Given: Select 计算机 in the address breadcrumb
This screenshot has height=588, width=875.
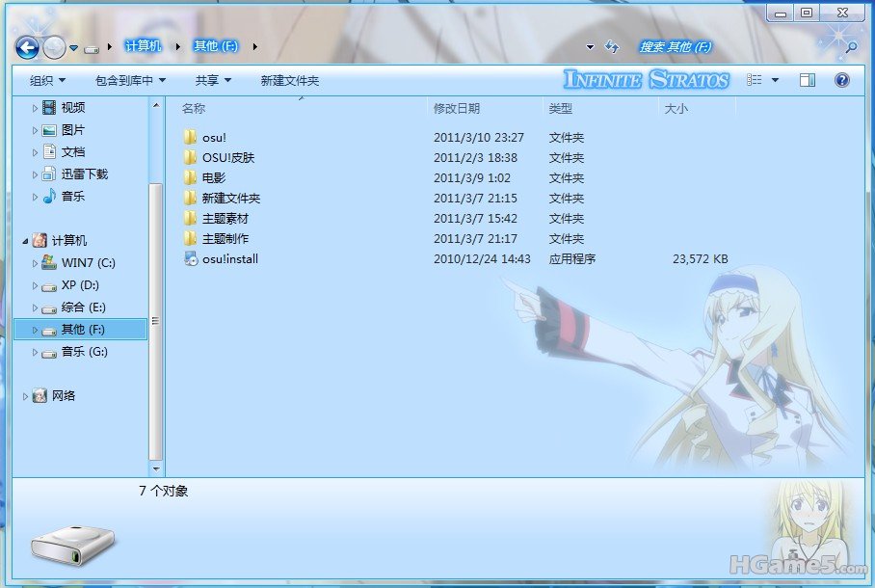Looking at the screenshot, I should click(143, 46).
